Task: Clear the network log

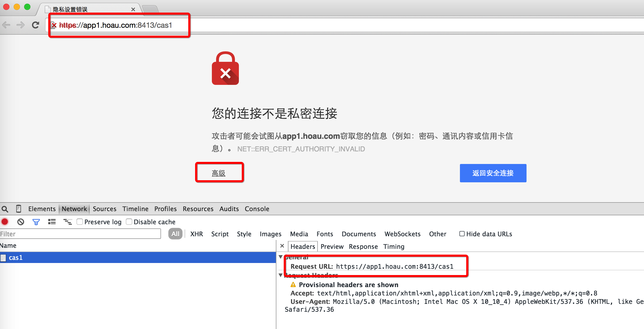Action: [21, 222]
